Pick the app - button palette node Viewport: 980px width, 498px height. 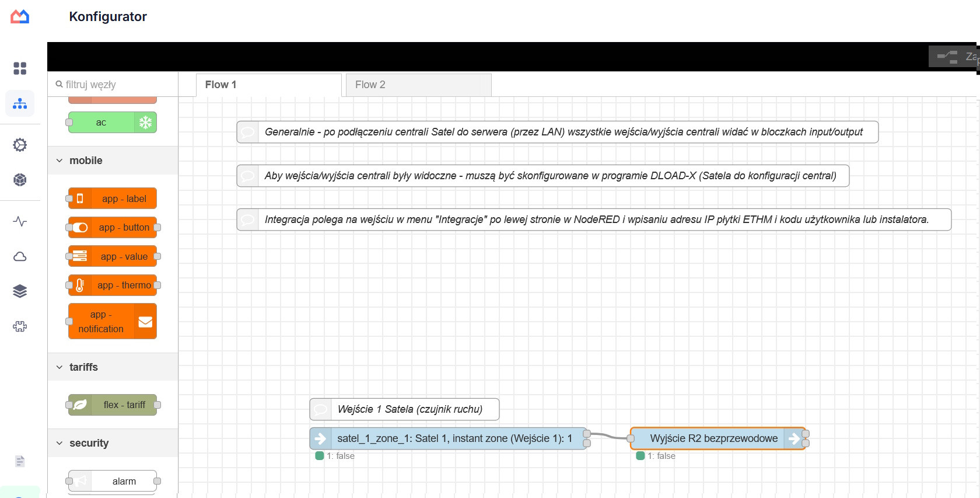point(113,227)
